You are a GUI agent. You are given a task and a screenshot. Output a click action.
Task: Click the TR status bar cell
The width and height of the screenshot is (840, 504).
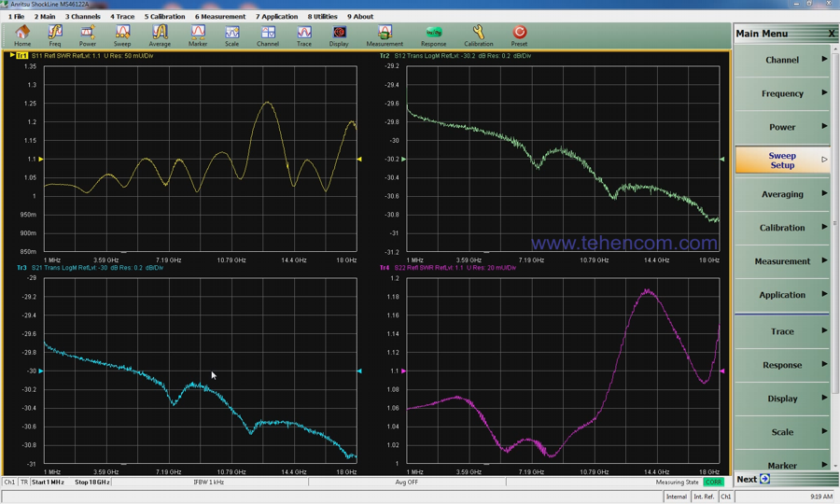24,482
